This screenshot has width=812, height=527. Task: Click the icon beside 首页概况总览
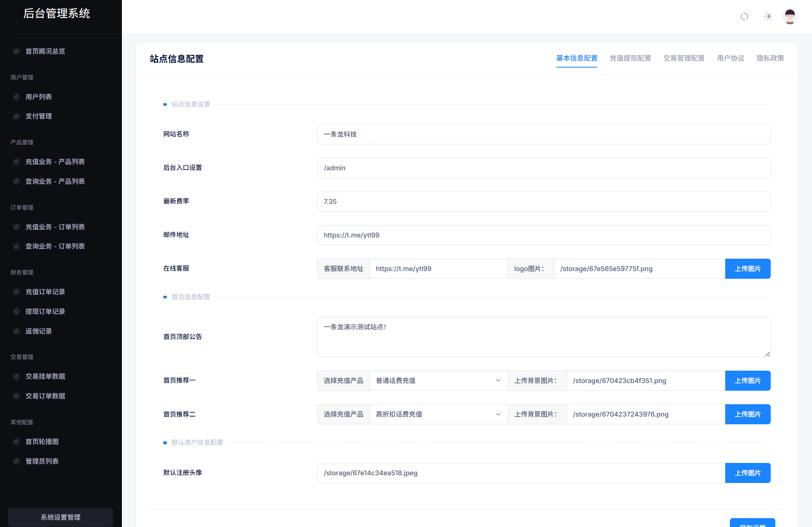17,51
